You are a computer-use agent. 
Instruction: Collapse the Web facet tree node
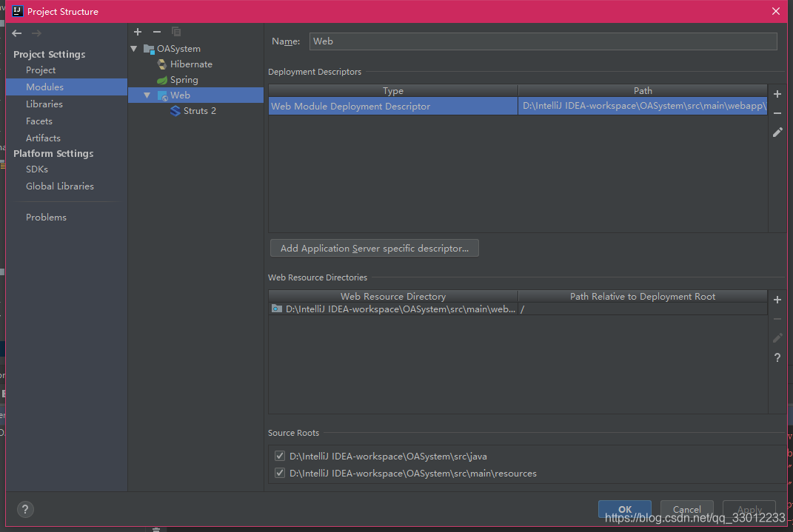point(147,95)
